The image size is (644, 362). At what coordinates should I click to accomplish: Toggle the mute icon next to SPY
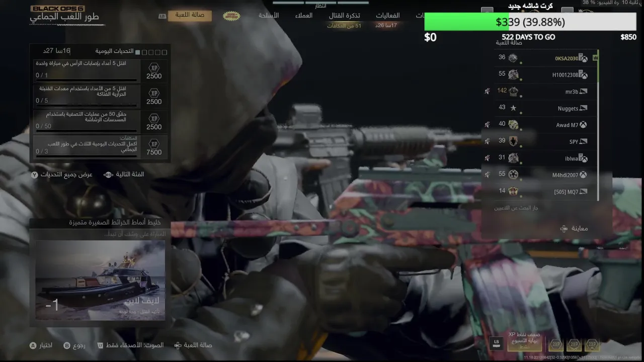click(487, 141)
